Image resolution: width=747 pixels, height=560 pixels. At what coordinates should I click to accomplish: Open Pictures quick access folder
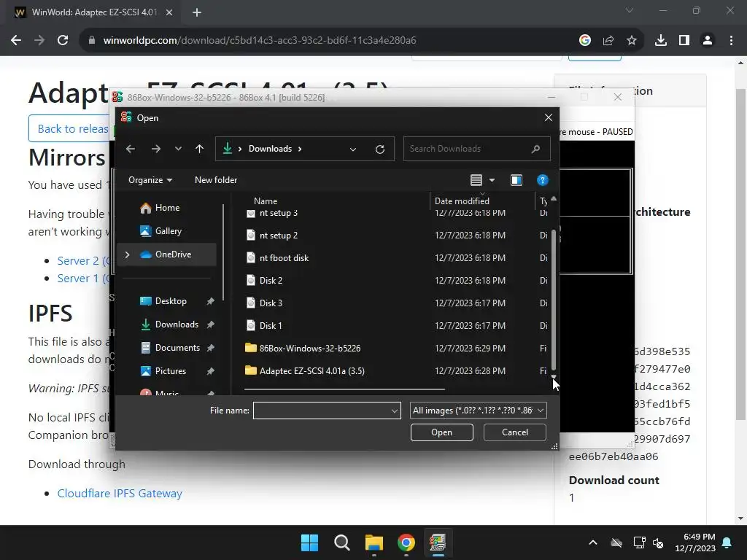coord(167,371)
